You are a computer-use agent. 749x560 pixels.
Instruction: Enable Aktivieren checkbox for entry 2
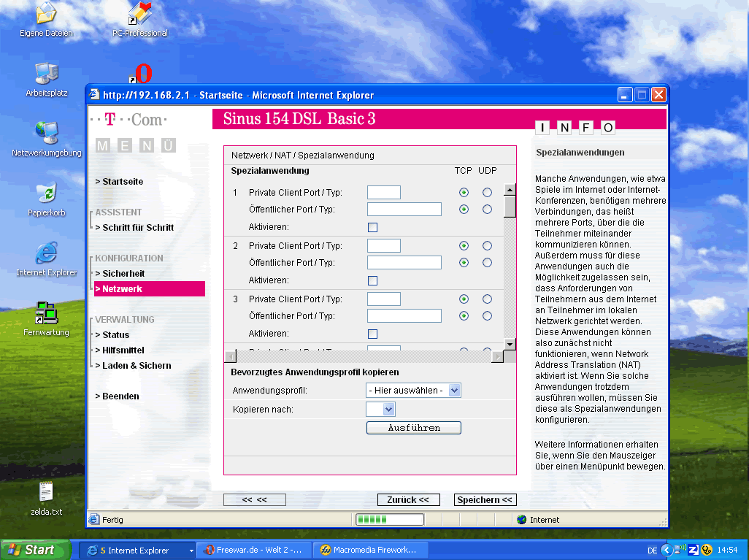coord(372,280)
